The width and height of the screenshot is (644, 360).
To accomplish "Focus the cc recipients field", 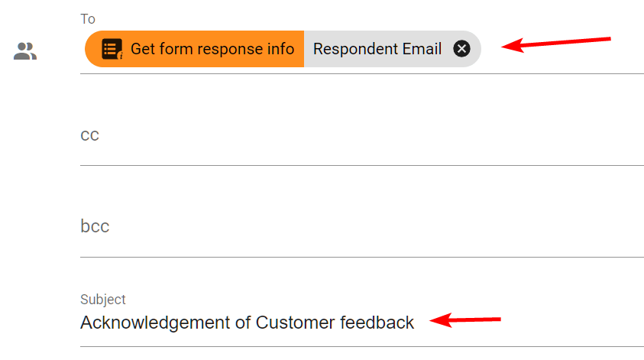I will pos(362,135).
